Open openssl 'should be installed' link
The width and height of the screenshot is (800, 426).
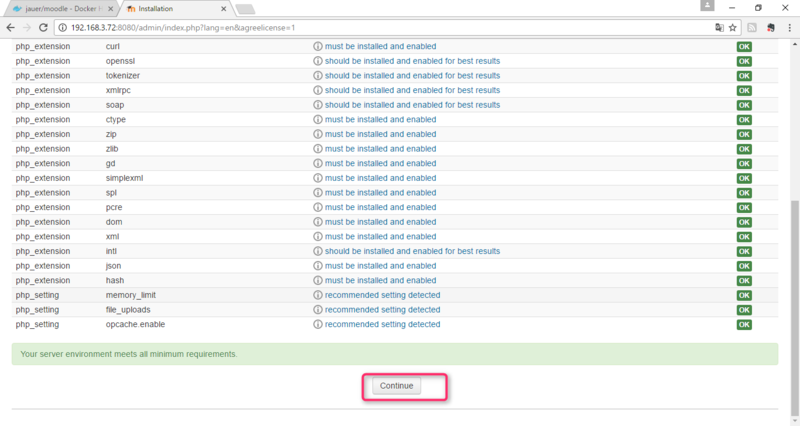[x=412, y=61]
